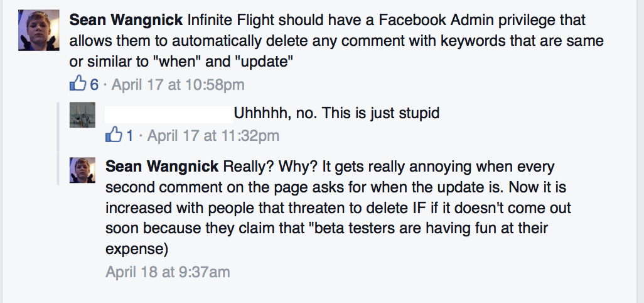Click the '1' like count on the reply

click(x=130, y=135)
